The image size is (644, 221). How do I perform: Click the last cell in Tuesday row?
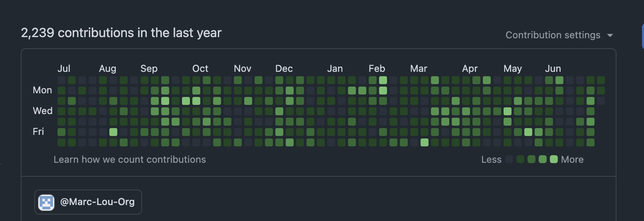tap(601, 101)
